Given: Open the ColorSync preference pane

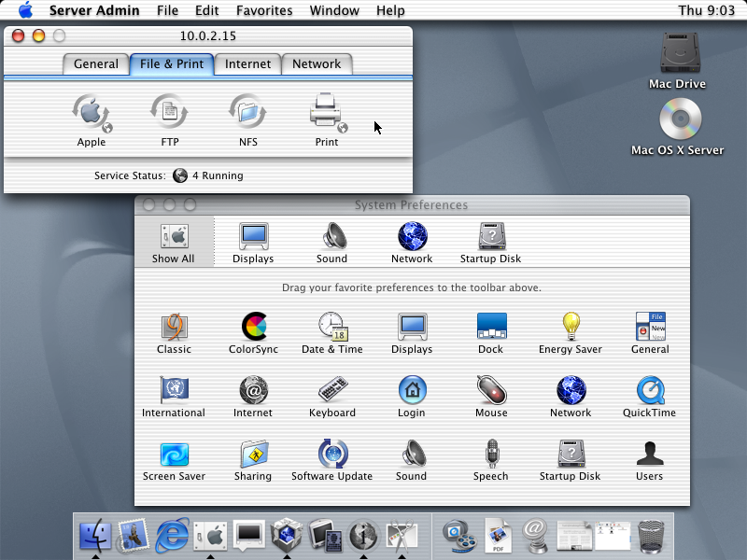Looking at the screenshot, I should (x=253, y=333).
